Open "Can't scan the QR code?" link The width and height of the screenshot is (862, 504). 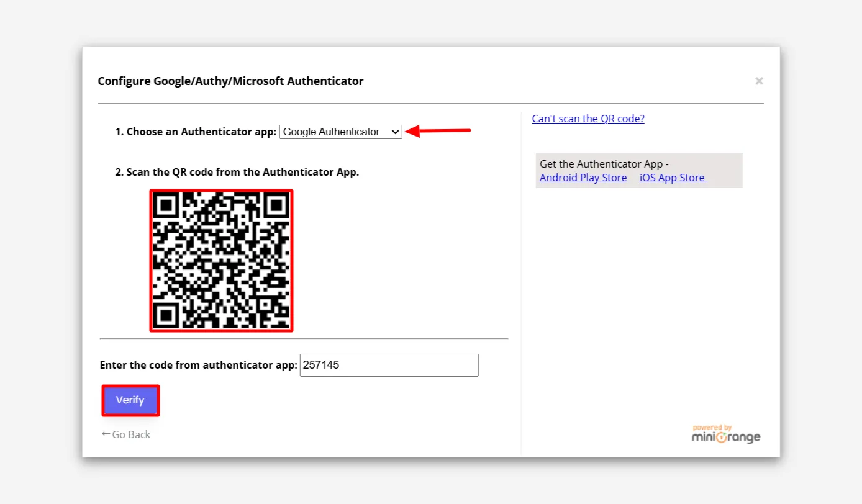(588, 119)
